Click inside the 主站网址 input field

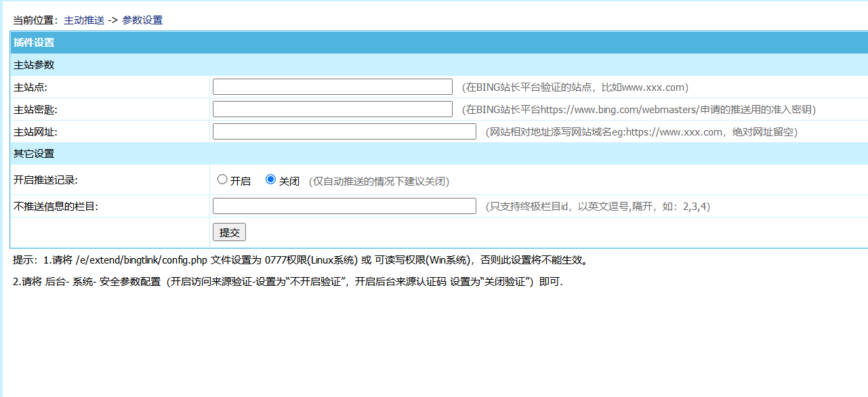coord(344,131)
